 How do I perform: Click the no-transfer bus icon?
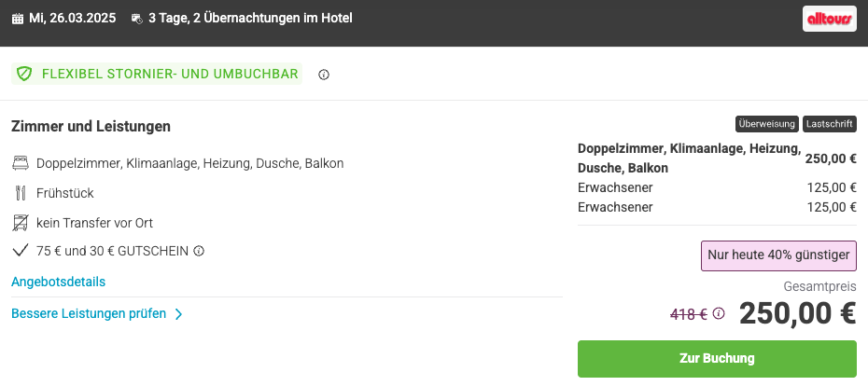[x=20, y=223]
